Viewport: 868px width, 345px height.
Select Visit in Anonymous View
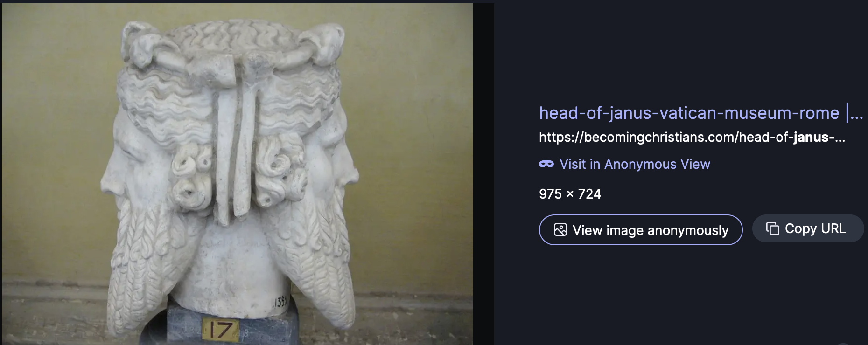tap(635, 164)
